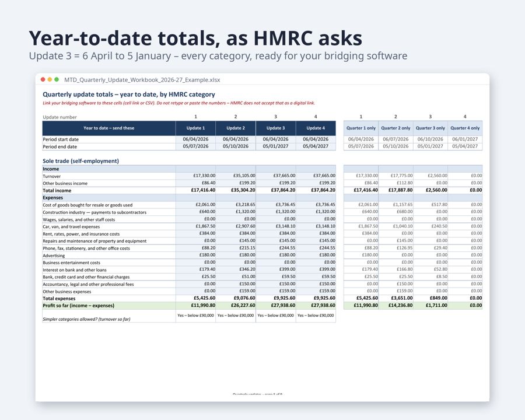Viewport: 525px width, 420px height.
Task: Select the red bridging software instruction note
Action: (x=178, y=103)
